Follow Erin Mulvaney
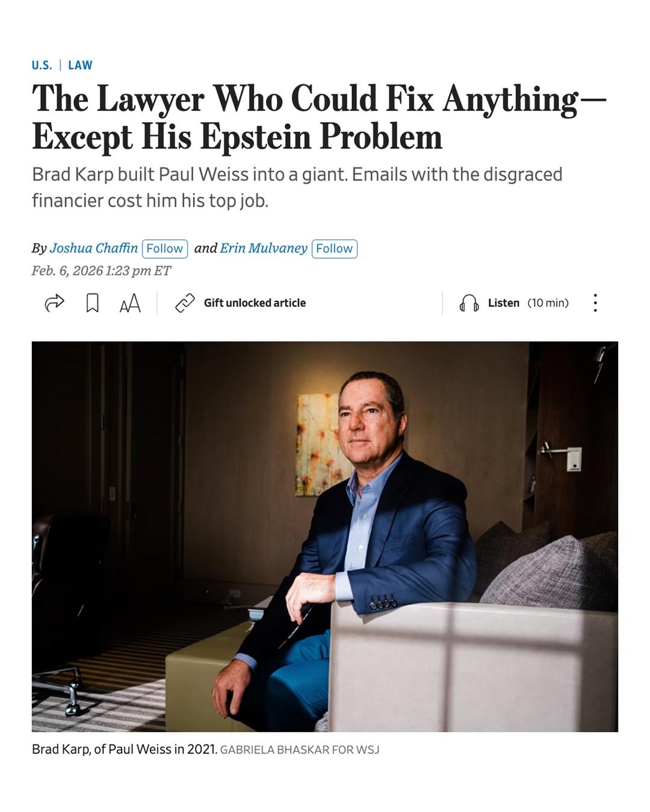 335,248
